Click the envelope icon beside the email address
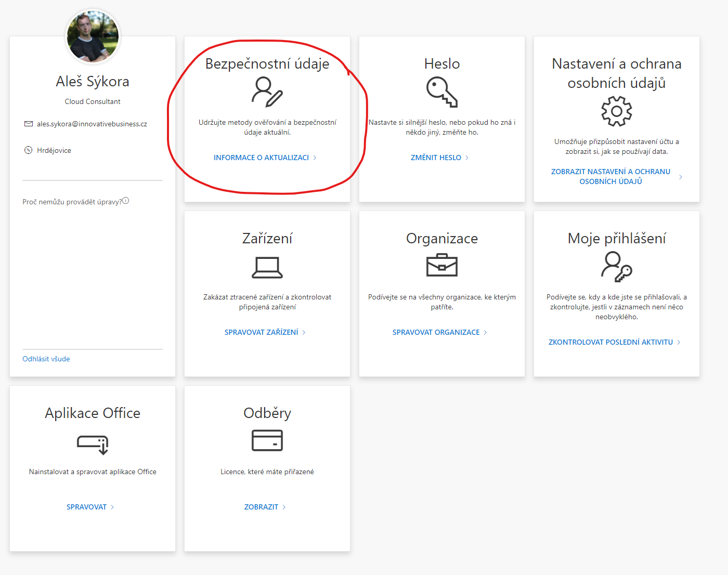This screenshot has height=575, width=728. coord(29,124)
